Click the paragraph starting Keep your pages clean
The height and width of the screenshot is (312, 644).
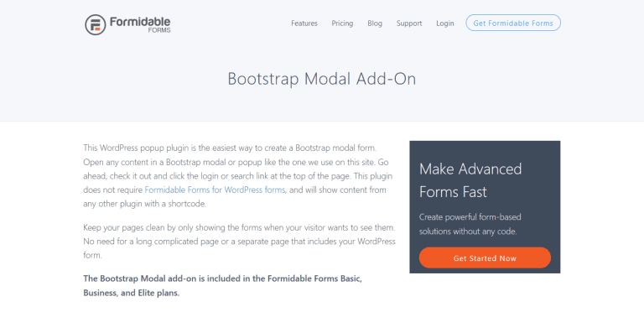point(239,241)
